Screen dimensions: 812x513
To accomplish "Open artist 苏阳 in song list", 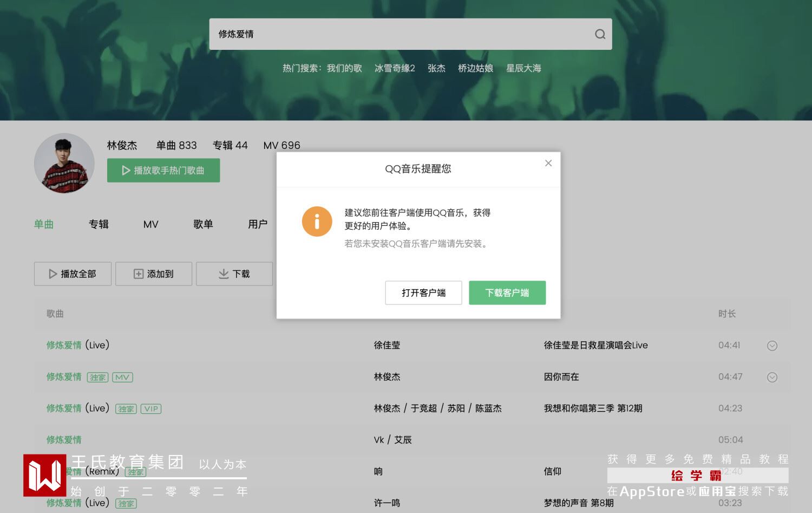I will (456, 408).
